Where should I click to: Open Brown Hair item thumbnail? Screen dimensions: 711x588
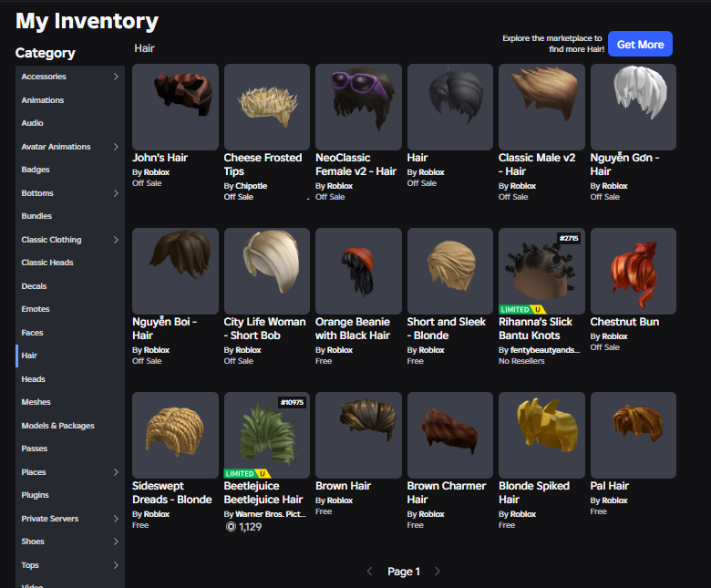pyautogui.click(x=358, y=435)
